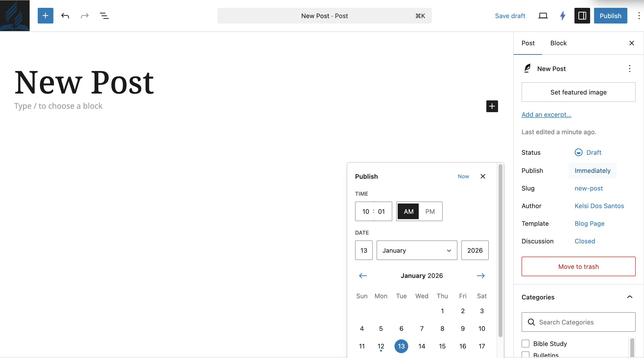Open the editor options three-dot menu
Viewport: 644px width, 358px height.
(639, 15)
